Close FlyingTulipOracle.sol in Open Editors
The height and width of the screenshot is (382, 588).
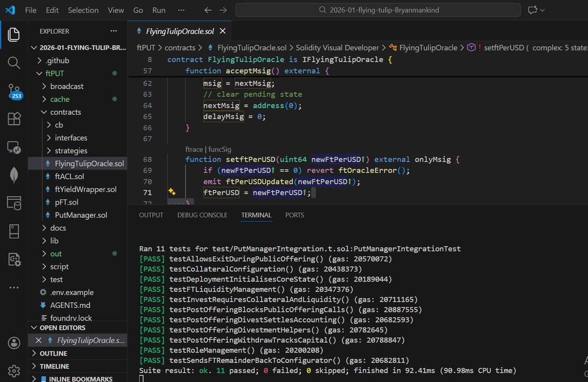point(38,340)
